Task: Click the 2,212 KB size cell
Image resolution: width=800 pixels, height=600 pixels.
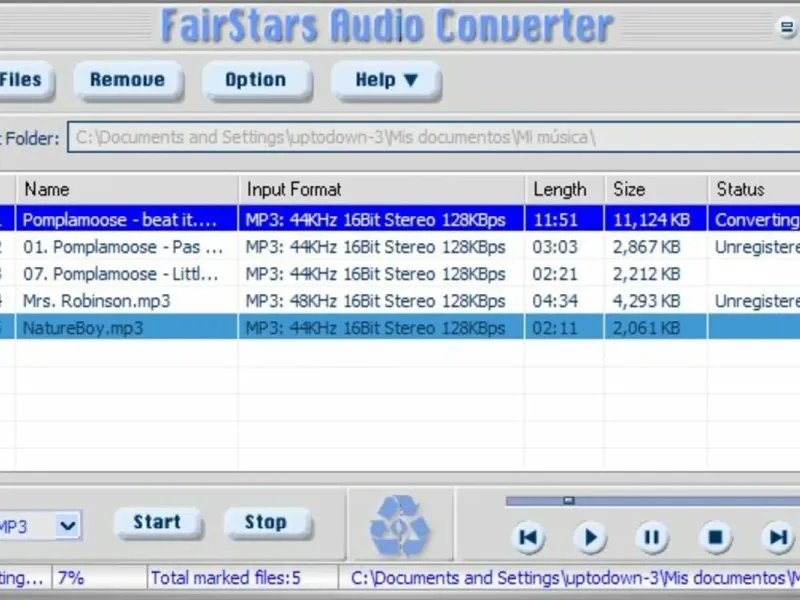Action: coord(656,274)
